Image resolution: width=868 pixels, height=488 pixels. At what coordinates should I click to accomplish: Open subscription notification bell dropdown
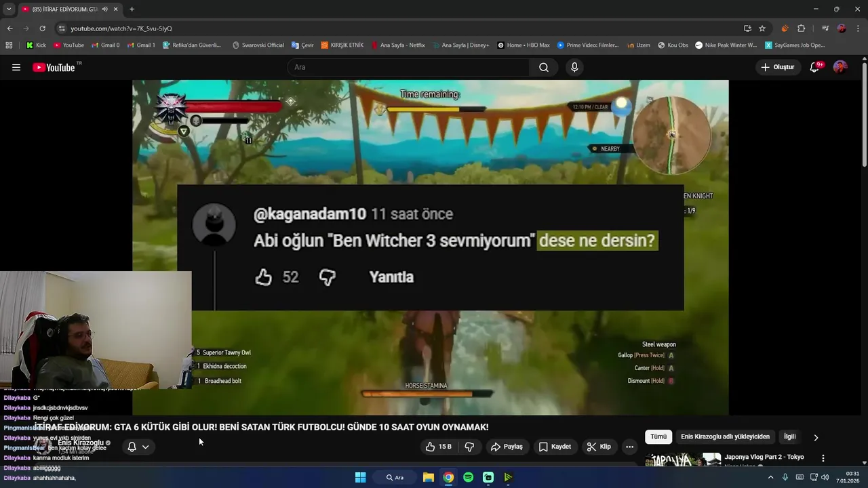138,447
